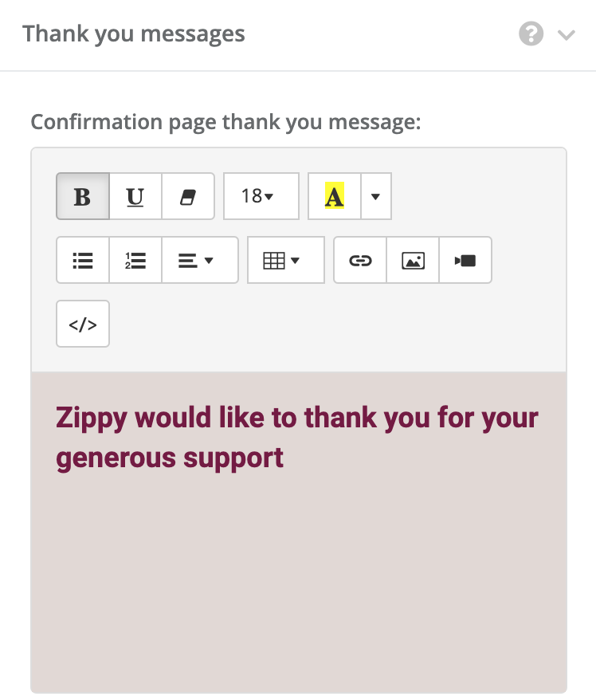Image resolution: width=596 pixels, height=700 pixels.
Task: Open the text color options arrow
Action: [375, 196]
